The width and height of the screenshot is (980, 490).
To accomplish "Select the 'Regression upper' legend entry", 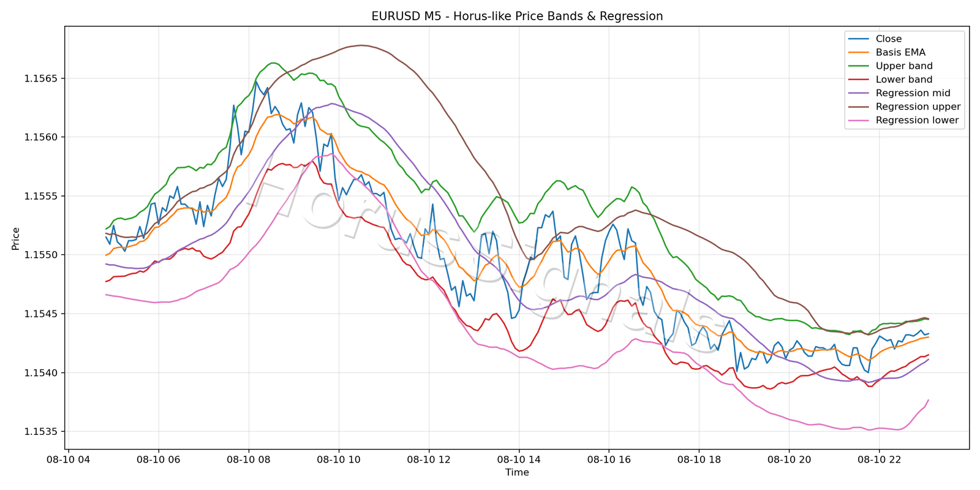I will click(x=918, y=107).
